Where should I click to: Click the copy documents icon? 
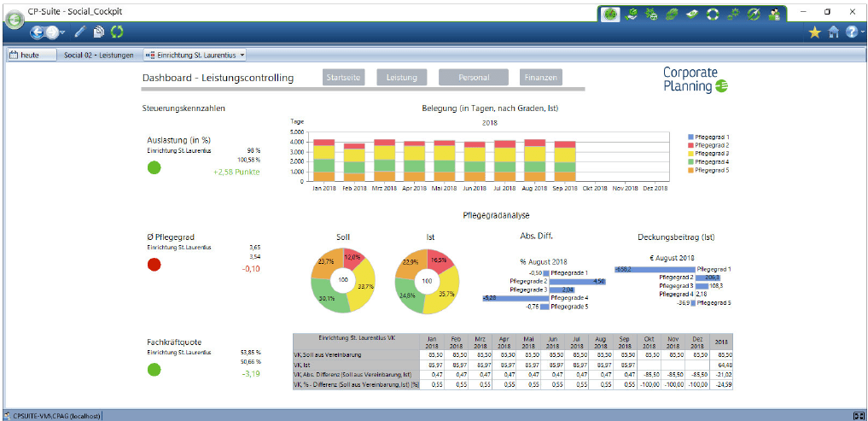(98, 32)
